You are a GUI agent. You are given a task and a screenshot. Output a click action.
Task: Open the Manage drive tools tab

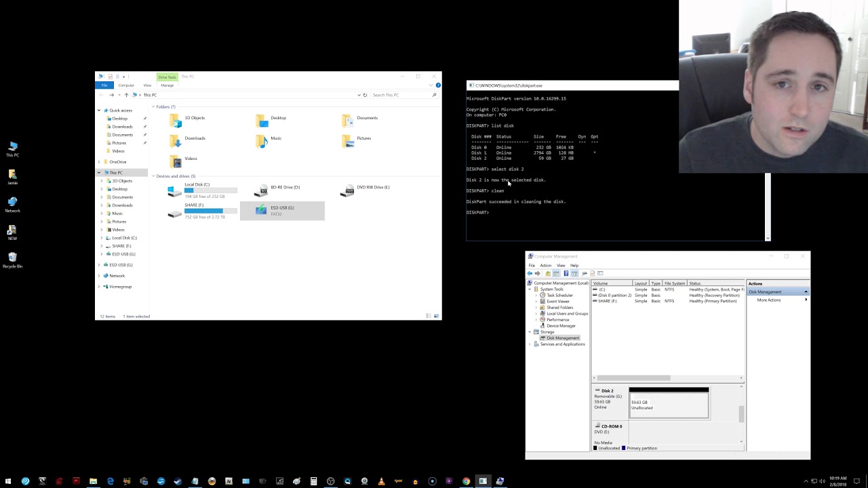(x=167, y=85)
